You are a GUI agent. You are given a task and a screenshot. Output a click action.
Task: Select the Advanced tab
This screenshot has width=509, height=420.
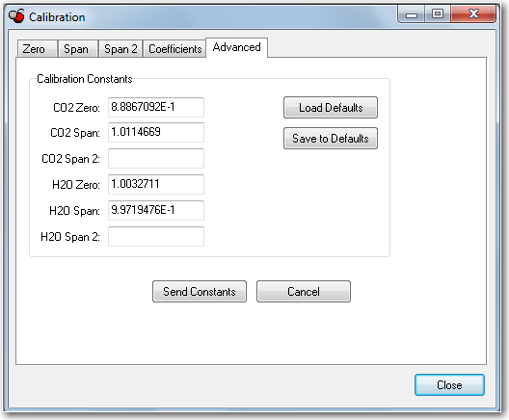pos(236,47)
